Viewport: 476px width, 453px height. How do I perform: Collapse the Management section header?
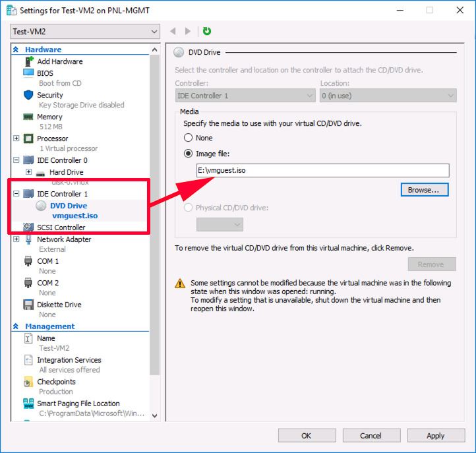[x=16, y=326]
